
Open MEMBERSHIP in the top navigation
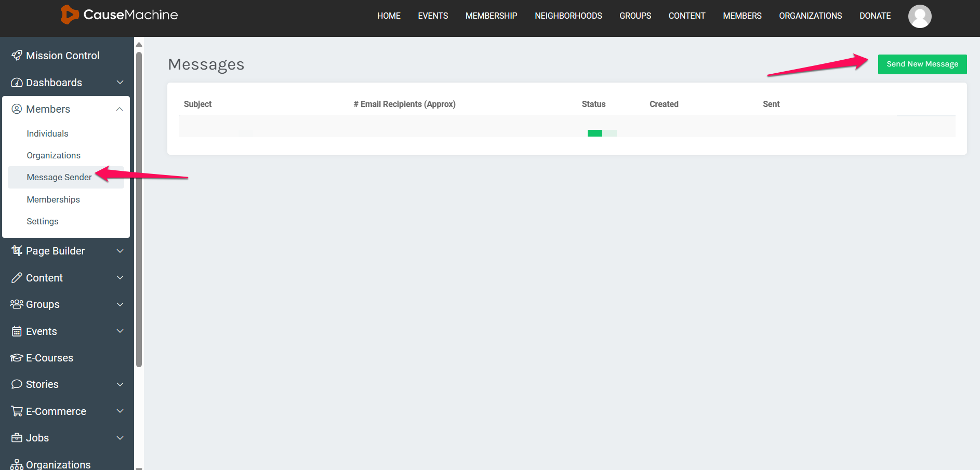(491, 16)
